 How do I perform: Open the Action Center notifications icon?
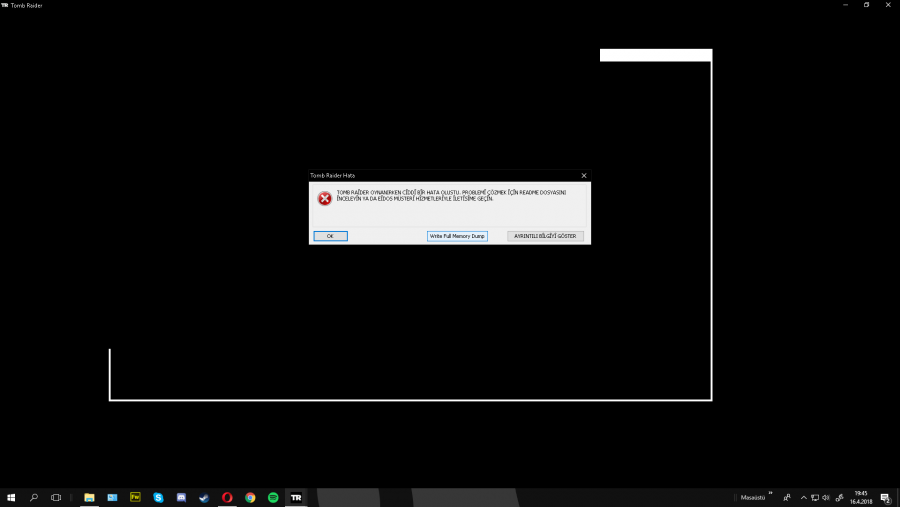click(886, 498)
